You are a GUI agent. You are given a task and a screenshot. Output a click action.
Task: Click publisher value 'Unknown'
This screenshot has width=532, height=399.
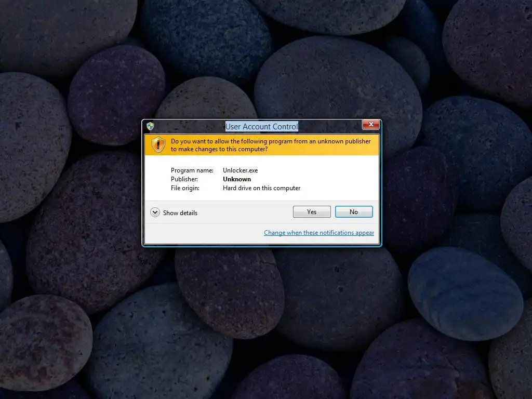(237, 179)
